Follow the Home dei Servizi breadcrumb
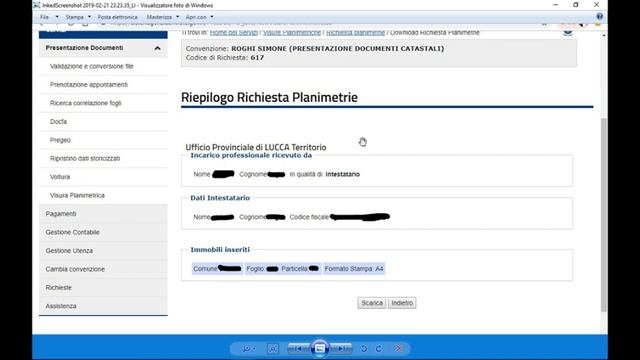The height and width of the screenshot is (360, 640). click(x=234, y=33)
